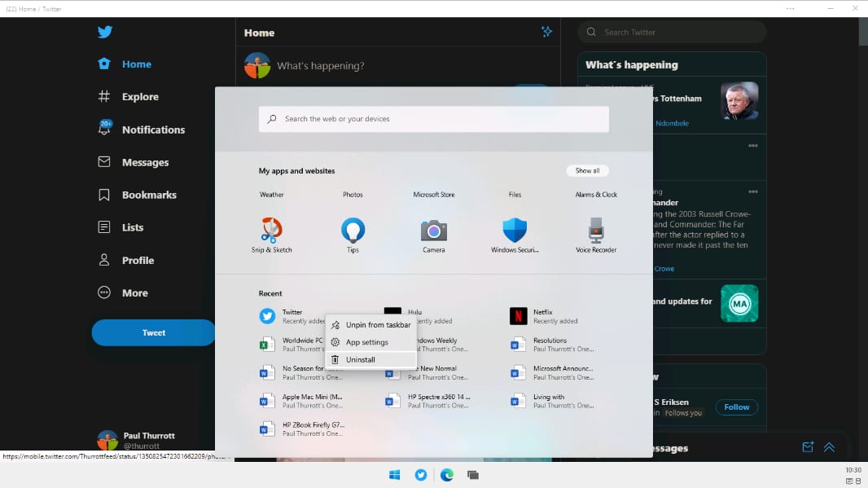The width and height of the screenshot is (868, 488).
Task: Open the Tips app
Action: tap(353, 235)
